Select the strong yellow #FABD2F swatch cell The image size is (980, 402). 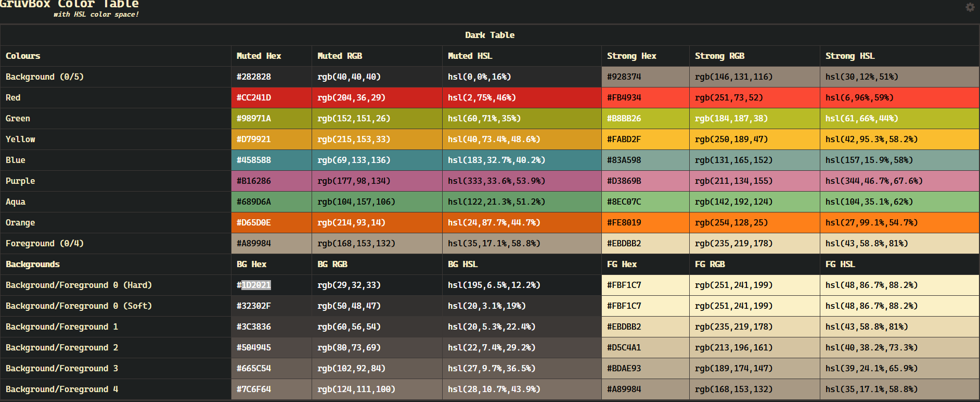click(646, 139)
